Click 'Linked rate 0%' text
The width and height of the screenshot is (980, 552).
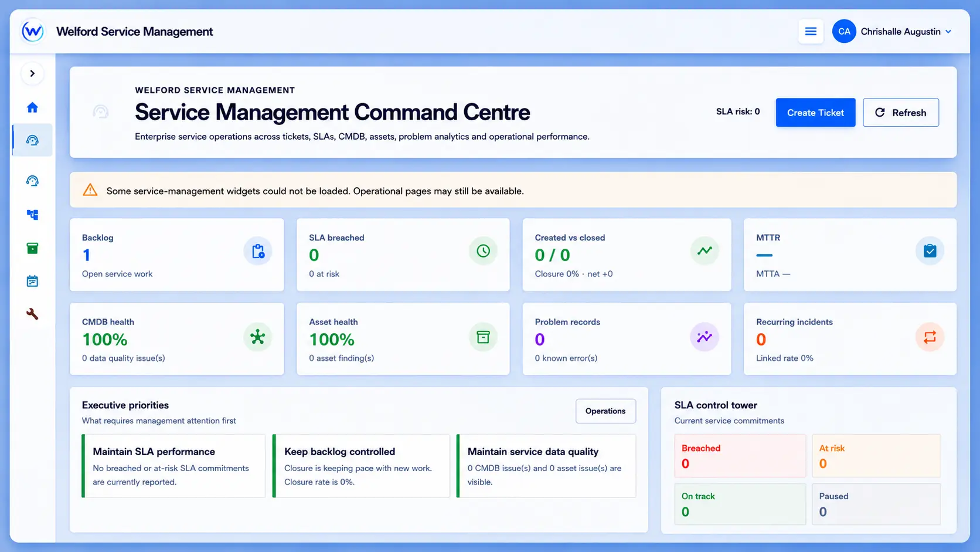click(x=785, y=358)
